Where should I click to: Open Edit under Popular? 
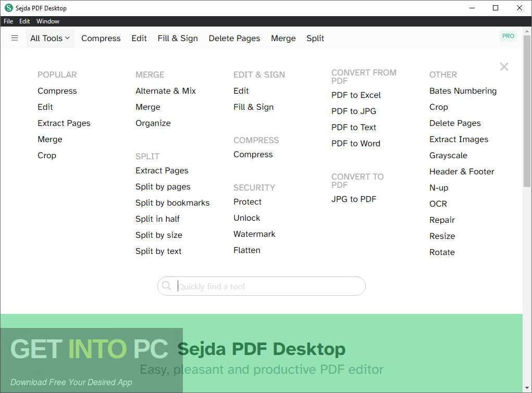click(45, 107)
